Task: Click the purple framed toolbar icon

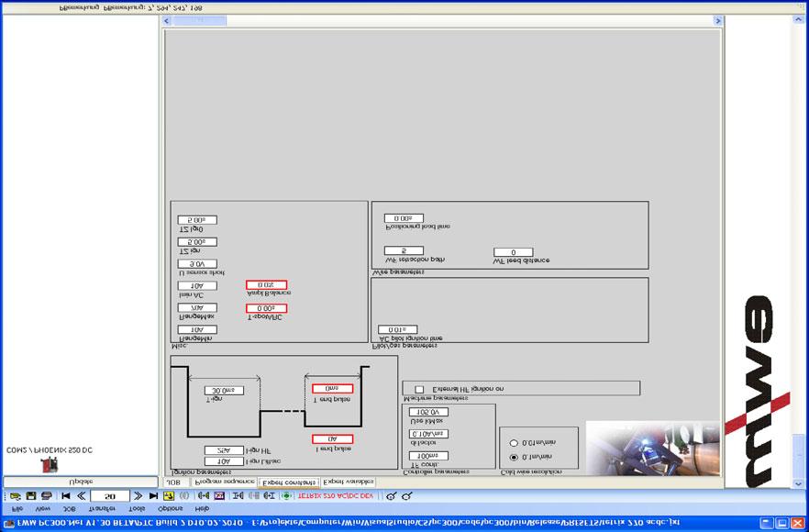Action: 219,496
